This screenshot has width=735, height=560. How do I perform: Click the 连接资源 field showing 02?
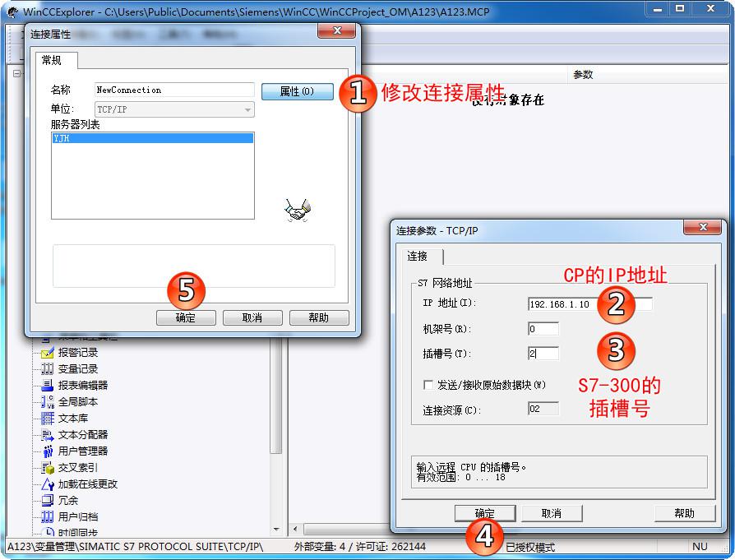coord(543,409)
